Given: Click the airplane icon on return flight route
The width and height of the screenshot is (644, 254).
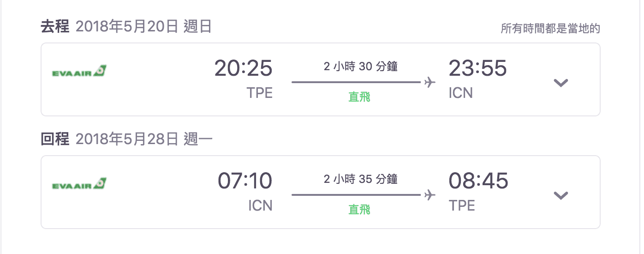Looking at the screenshot, I should coord(429,195).
